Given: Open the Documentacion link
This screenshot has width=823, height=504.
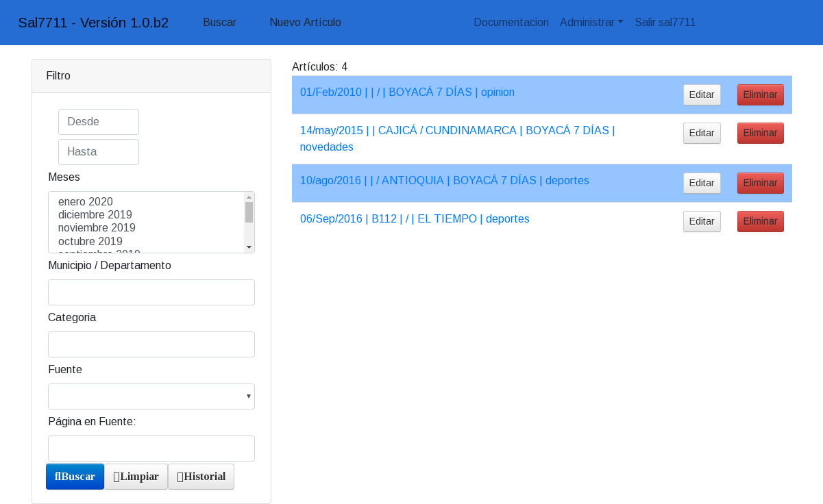Looking at the screenshot, I should click(511, 22).
